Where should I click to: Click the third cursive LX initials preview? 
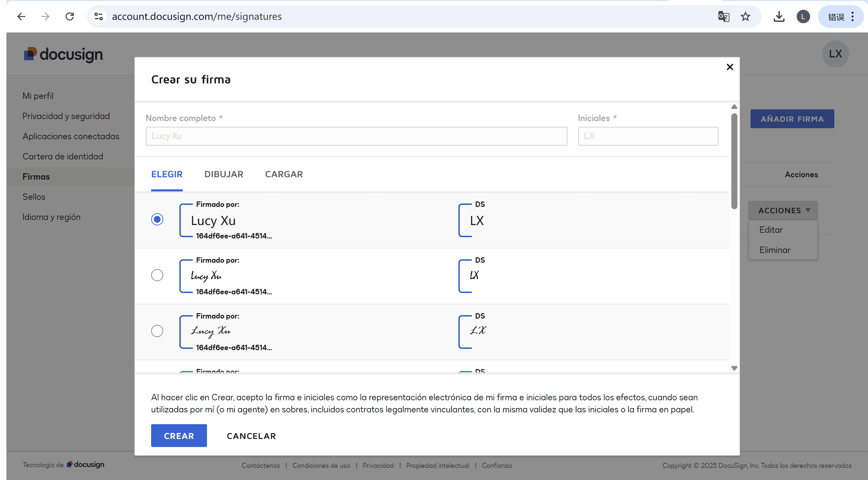[x=478, y=330]
